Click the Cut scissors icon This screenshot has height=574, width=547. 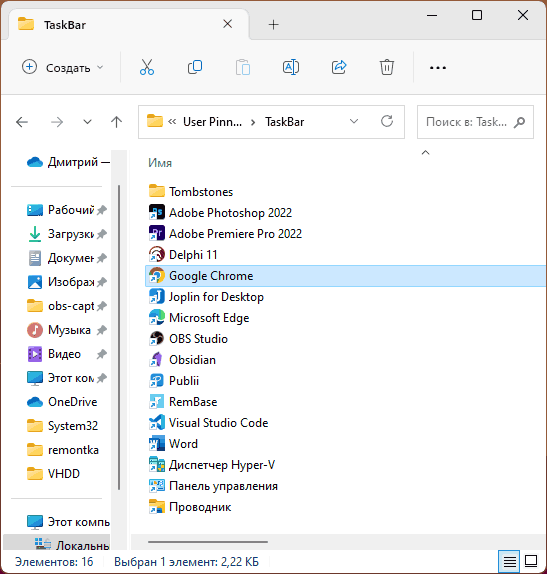(x=147, y=67)
